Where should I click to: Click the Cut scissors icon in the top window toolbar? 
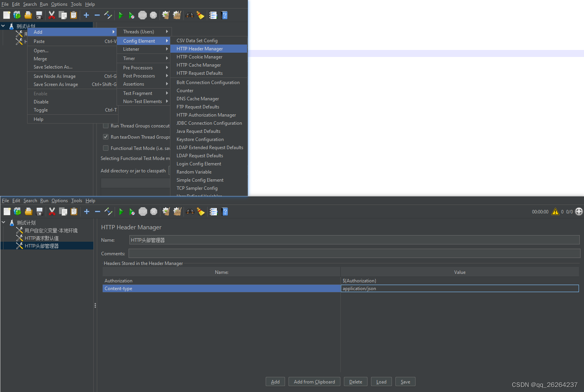52,15
